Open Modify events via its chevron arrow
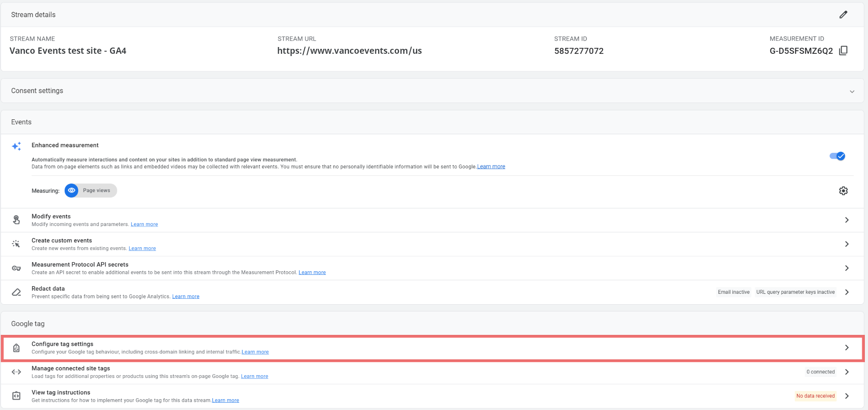Screen dimensions: 868x410 [x=847, y=220]
